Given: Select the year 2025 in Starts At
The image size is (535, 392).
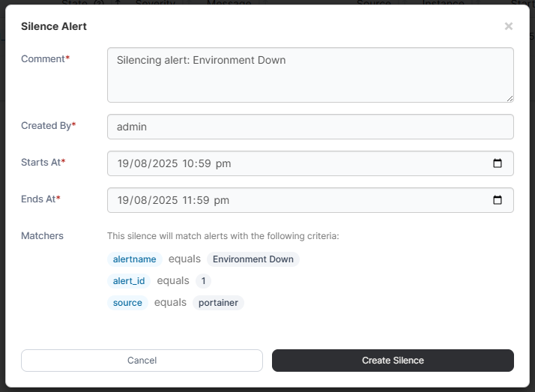Looking at the screenshot, I should [x=164, y=163].
